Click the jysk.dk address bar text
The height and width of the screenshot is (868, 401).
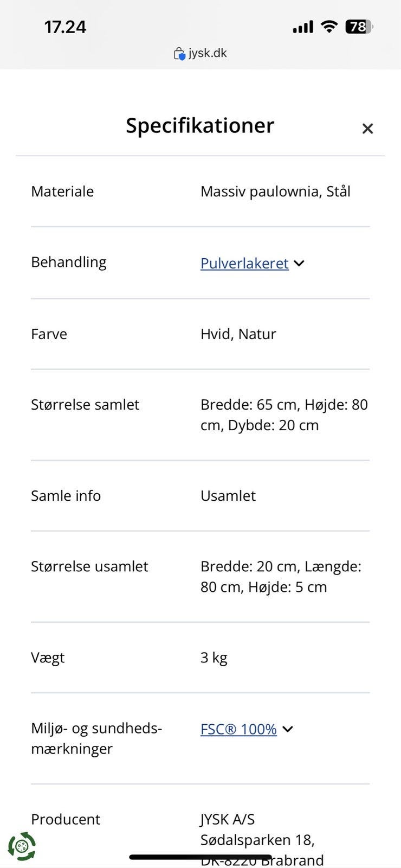coord(209,53)
